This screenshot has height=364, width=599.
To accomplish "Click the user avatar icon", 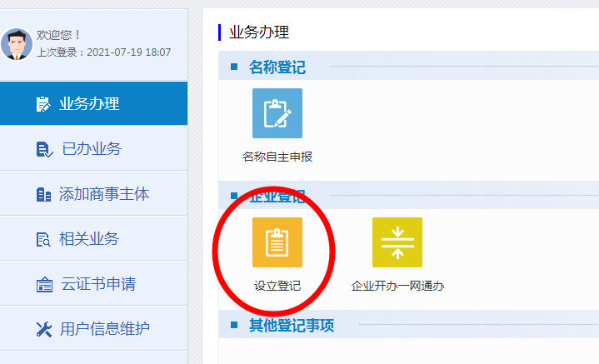I will 17,43.
